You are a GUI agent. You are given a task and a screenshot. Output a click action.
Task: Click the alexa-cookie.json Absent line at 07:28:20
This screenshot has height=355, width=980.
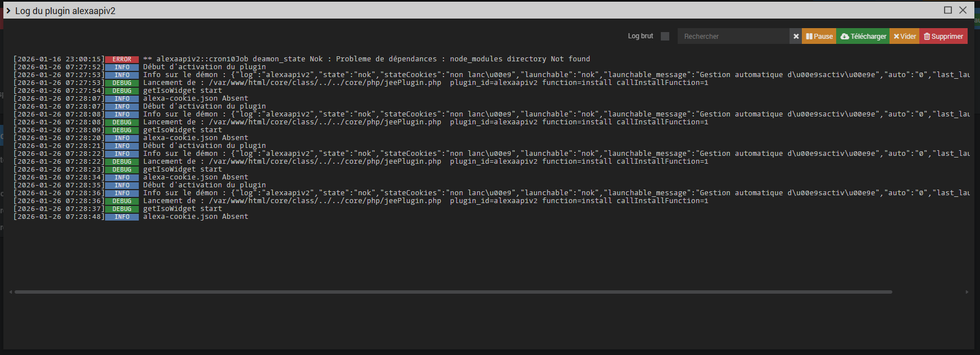(x=196, y=138)
